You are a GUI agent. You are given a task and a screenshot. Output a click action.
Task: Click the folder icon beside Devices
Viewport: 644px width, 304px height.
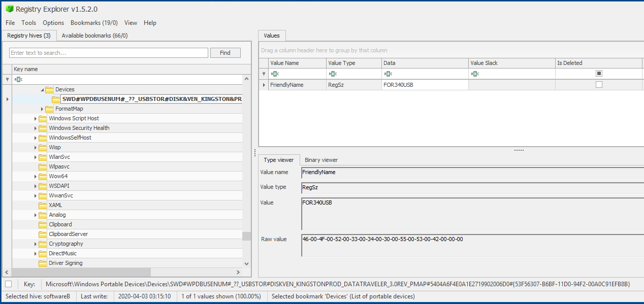pyautogui.click(x=49, y=90)
